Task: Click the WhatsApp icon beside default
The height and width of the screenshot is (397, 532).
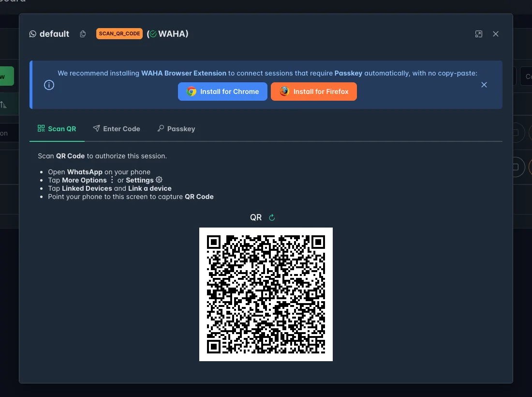Action: (x=32, y=34)
